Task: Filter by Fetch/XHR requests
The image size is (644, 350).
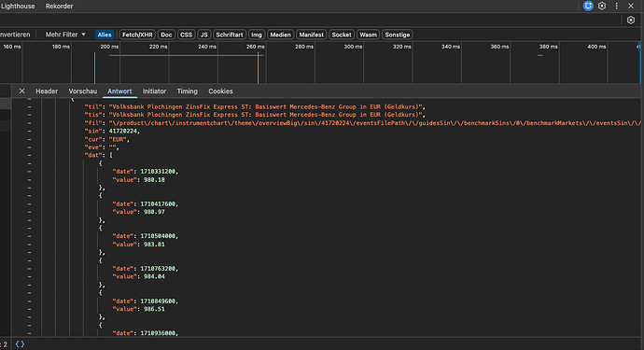Action: [137, 35]
